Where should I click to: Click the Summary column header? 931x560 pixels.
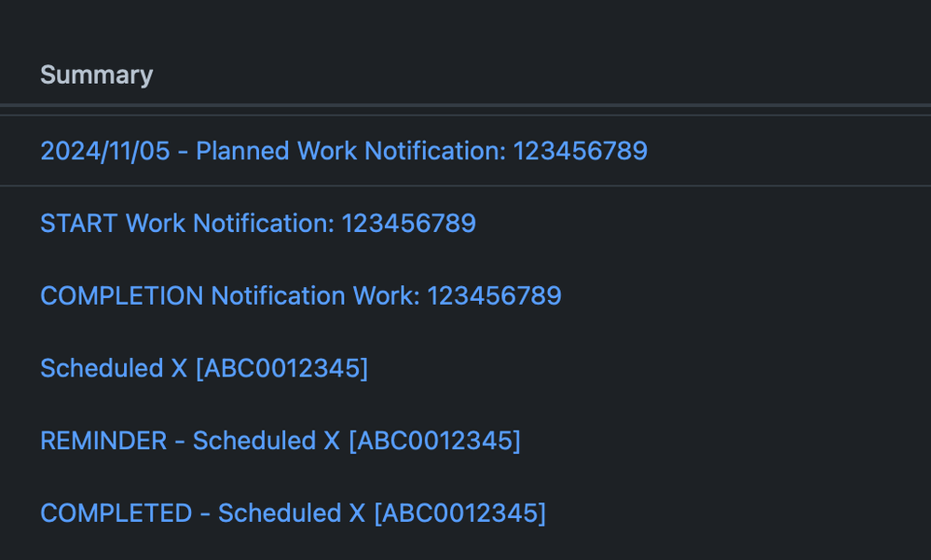pos(96,75)
